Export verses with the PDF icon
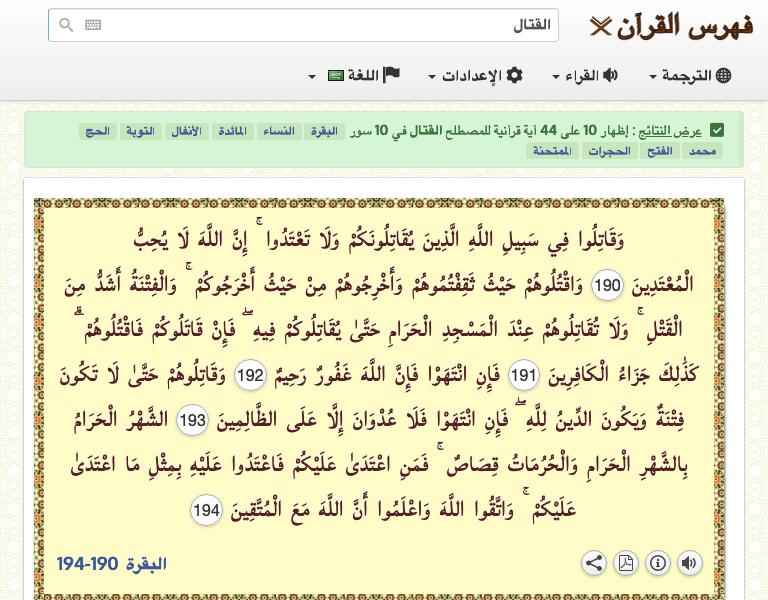The height and width of the screenshot is (600, 768). tap(626, 563)
